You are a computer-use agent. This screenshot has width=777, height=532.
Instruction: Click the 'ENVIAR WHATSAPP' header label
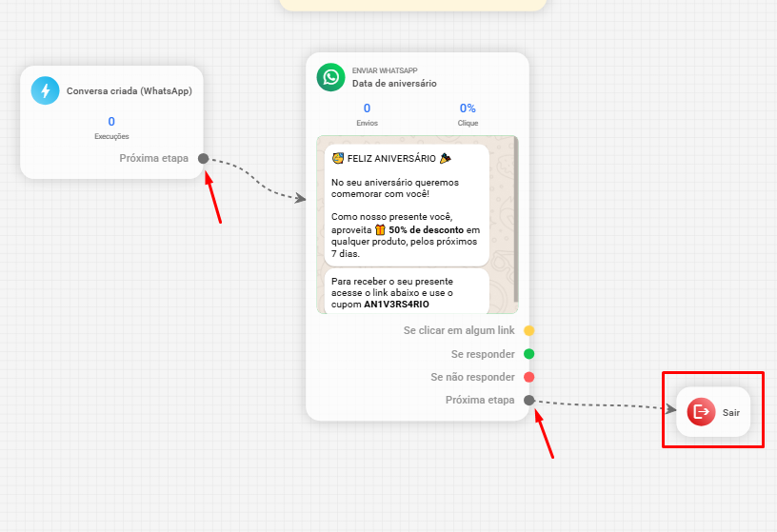[385, 70]
